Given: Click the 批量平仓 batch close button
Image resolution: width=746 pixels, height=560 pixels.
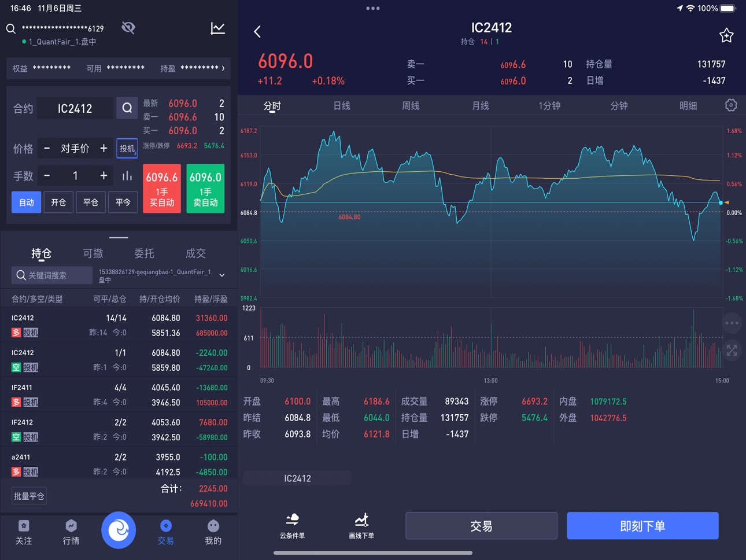Looking at the screenshot, I should [29, 496].
